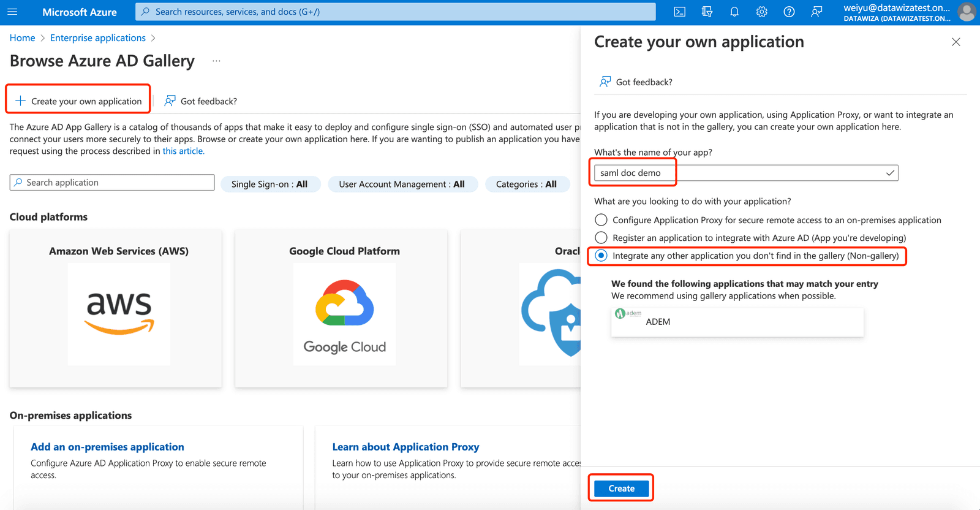Open the Help question mark icon
The width and height of the screenshot is (980, 510).
click(789, 12)
